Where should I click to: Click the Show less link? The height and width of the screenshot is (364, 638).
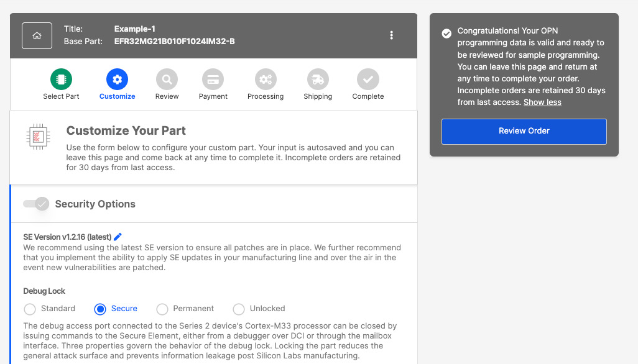[542, 102]
